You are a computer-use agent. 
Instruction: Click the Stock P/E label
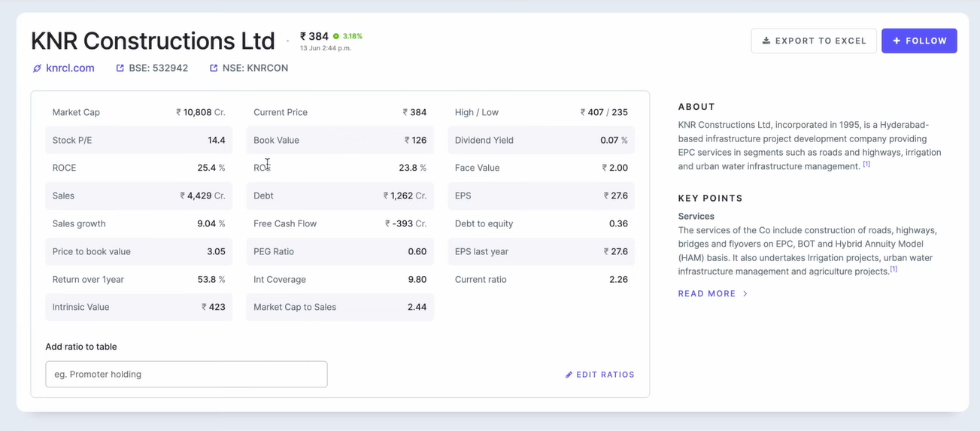(72, 140)
